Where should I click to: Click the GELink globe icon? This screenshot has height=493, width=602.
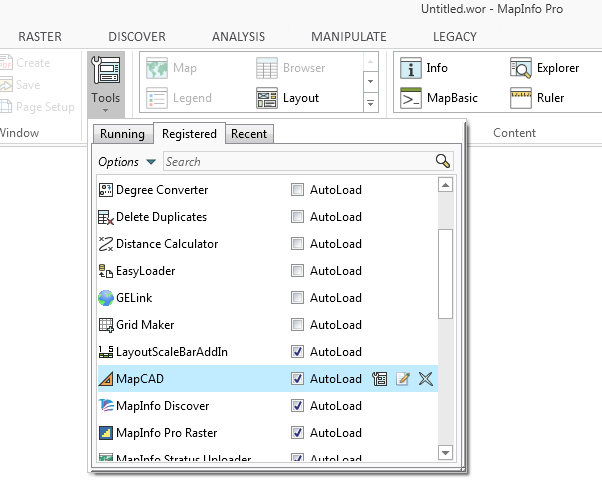click(106, 298)
